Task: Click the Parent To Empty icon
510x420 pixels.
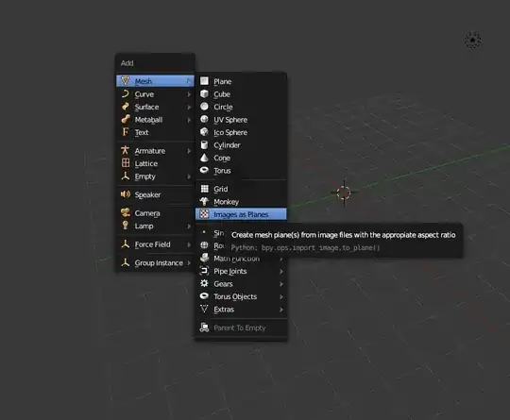Action: [204, 328]
